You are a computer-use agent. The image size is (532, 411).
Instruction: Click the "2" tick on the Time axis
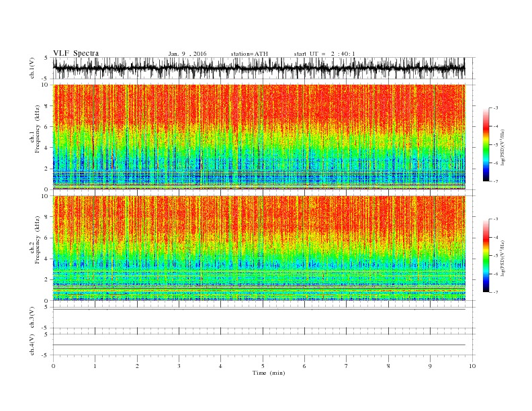(137, 366)
